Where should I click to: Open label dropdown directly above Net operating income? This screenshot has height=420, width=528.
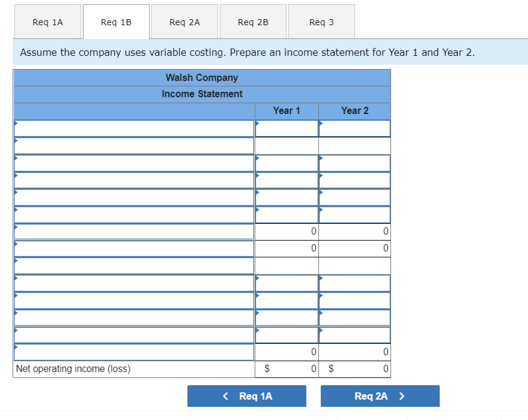(134, 352)
